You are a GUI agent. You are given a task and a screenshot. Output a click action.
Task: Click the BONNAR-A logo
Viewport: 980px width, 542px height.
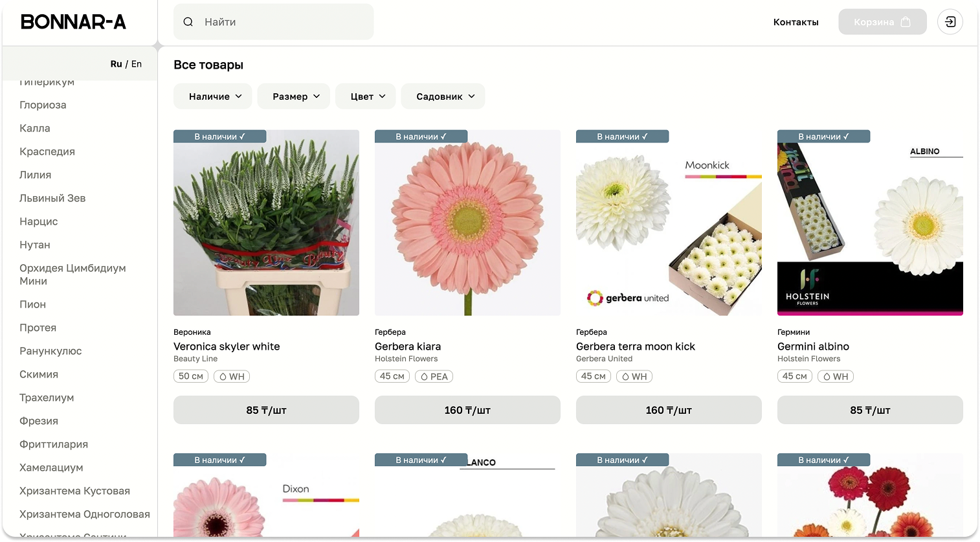(x=73, y=22)
